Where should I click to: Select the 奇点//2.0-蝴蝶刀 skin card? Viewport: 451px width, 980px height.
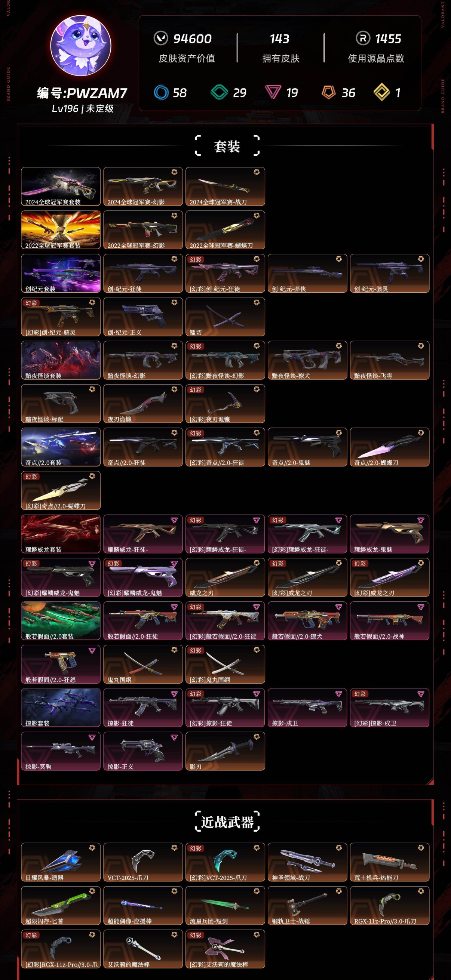[x=390, y=447]
